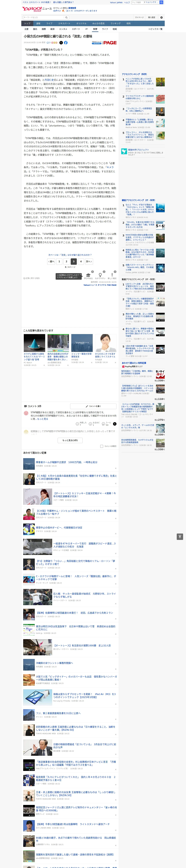The height and width of the screenshot is (868, 186).
Task: Share the first comment on X
Action: click(x=115, y=424)
